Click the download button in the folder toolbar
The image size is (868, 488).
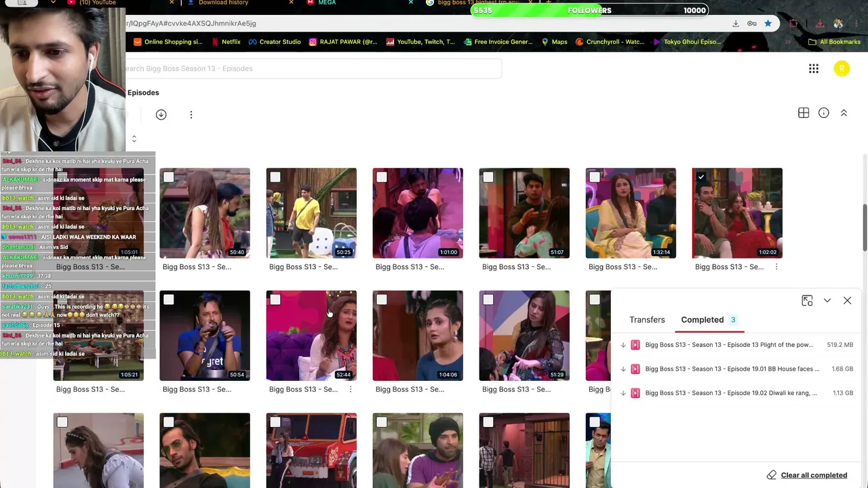161,115
